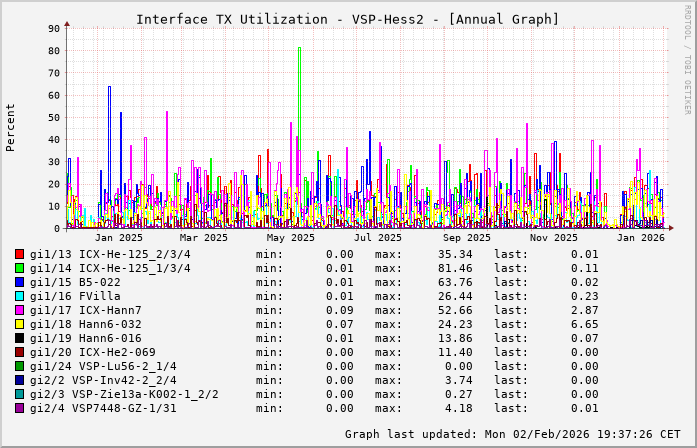Select the magenta gi1/17 ICX-Hann7 legend swatch
The width and height of the screenshot is (697, 448).
coord(20,310)
